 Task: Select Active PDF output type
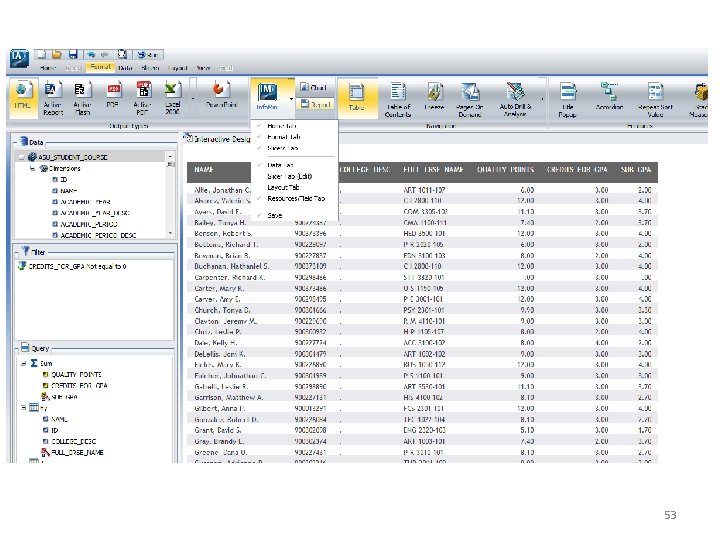click(142, 97)
